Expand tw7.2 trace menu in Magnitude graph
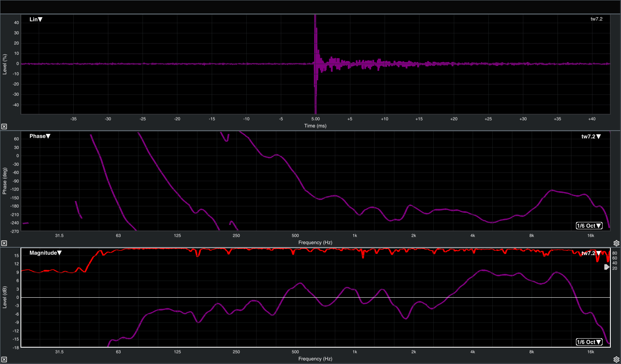 coord(591,253)
